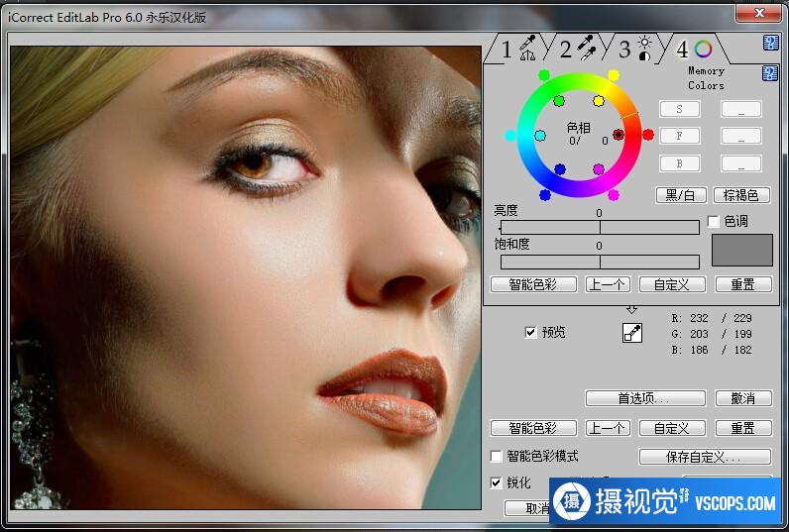
Task: Click the gray tint color swatch
Action: (741, 250)
